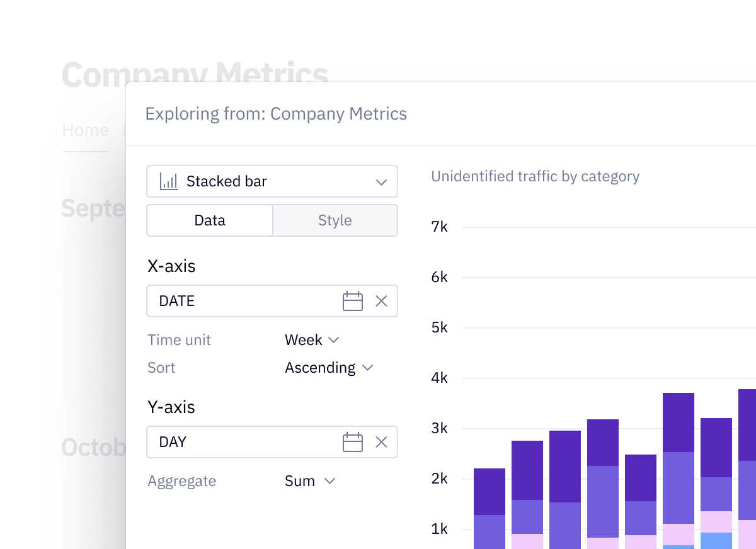This screenshot has width=756, height=549.
Task: Switch to the Style tab
Action: tap(335, 220)
